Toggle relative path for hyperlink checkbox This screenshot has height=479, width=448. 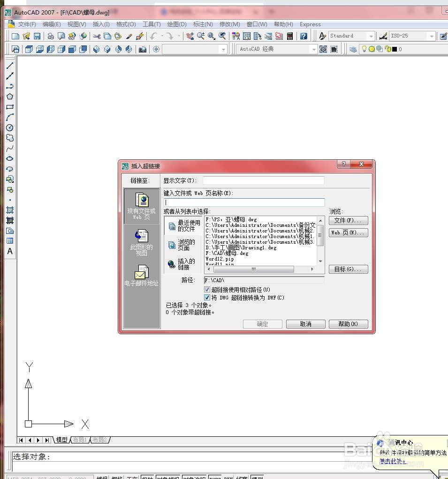207,289
